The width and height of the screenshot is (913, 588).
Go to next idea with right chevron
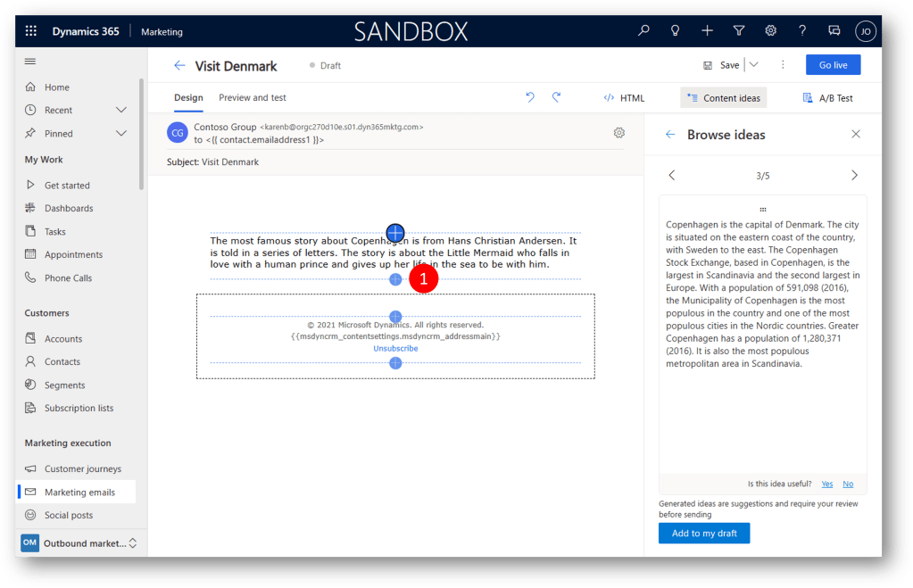[854, 176]
